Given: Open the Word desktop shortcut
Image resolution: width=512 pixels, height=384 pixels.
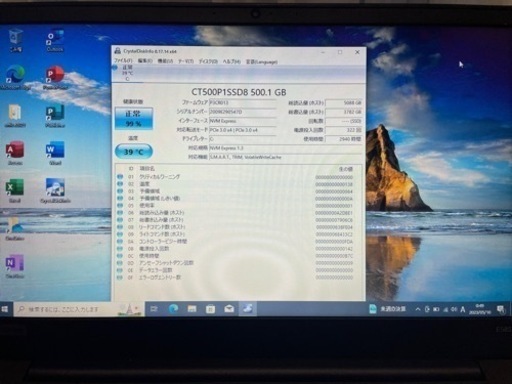Looking at the screenshot, I should click(x=55, y=153).
